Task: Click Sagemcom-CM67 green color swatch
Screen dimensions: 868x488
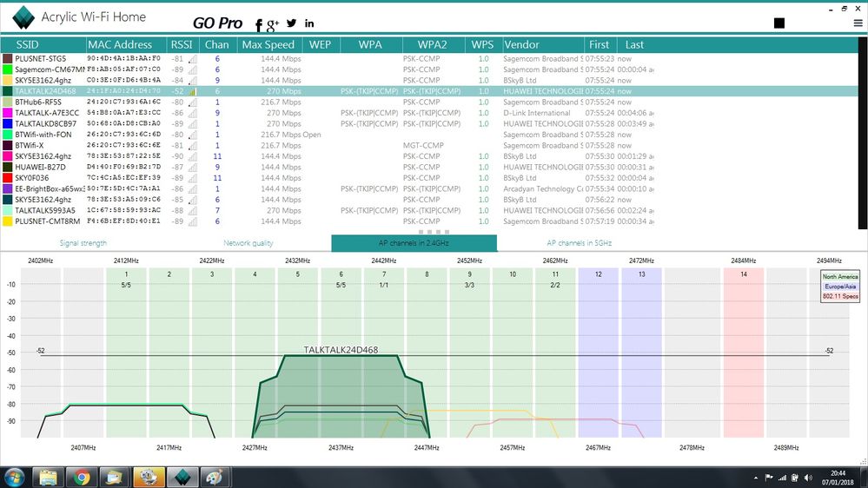Action: coord(7,69)
